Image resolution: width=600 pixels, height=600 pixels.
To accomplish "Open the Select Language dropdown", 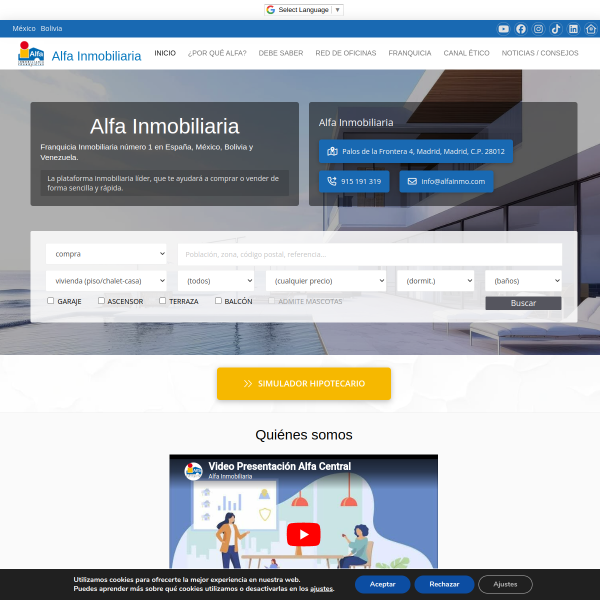I will [304, 10].
